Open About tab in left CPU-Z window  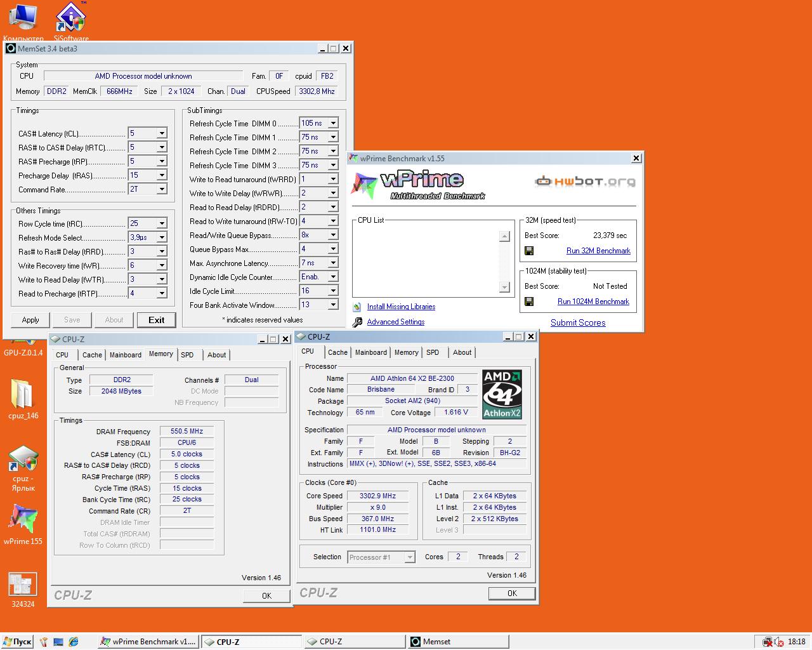tap(216, 355)
